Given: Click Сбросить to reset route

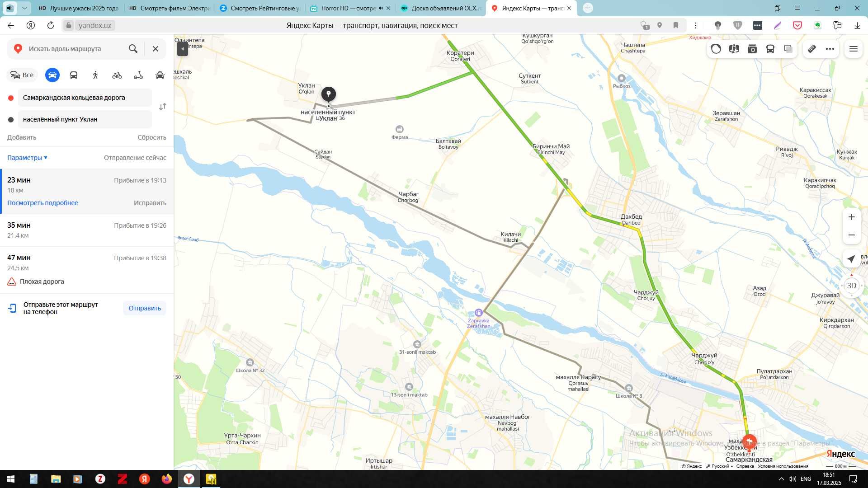Looking at the screenshot, I should pos(152,137).
